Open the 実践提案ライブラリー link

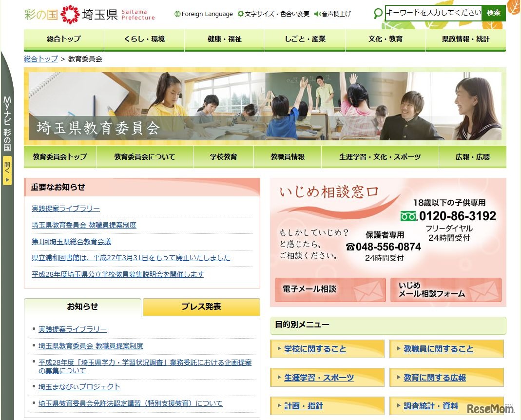click(x=66, y=209)
